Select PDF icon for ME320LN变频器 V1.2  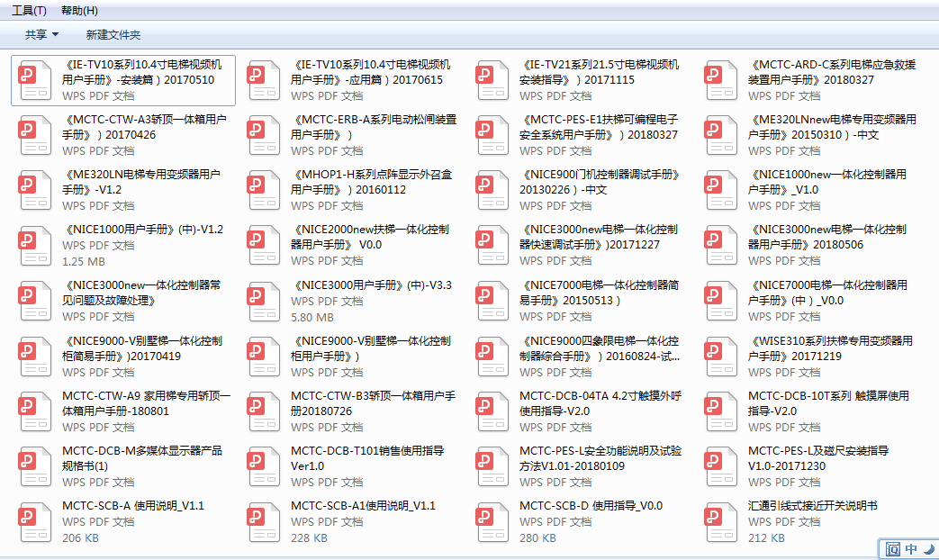pyautogui.click(x=35, y=191)
